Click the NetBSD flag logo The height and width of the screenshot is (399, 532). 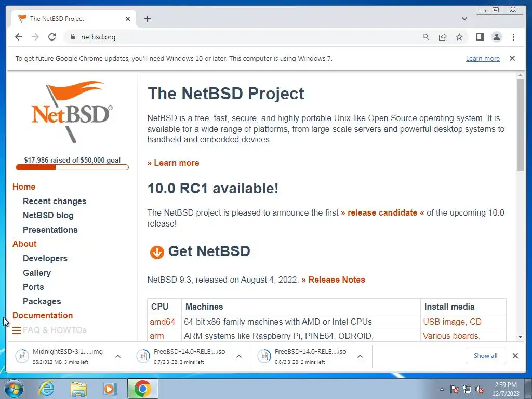pos(72,112)
